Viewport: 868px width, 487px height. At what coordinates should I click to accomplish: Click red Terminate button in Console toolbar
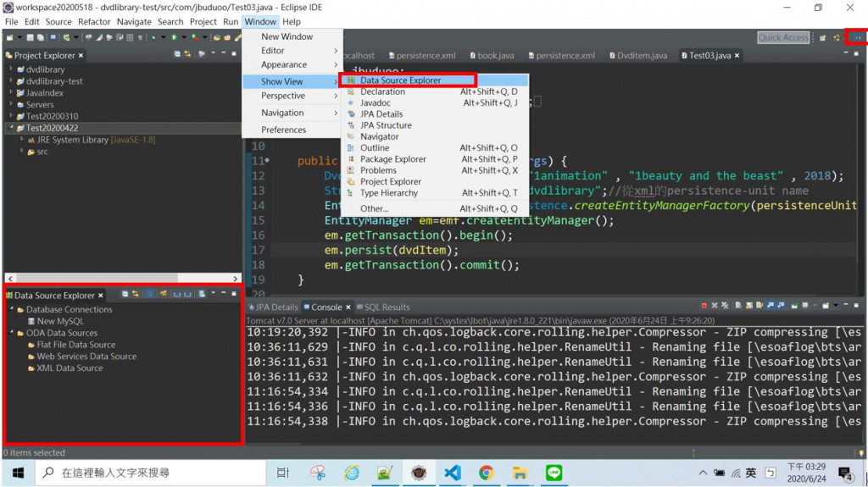[704, 306]
